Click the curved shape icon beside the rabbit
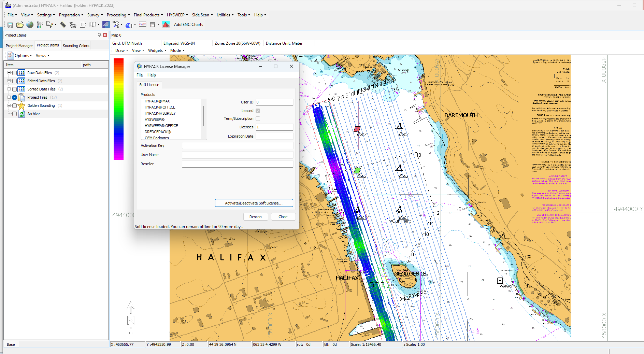Image resolution: width=644 pixels, height=354 pixels. click(83, 25)
